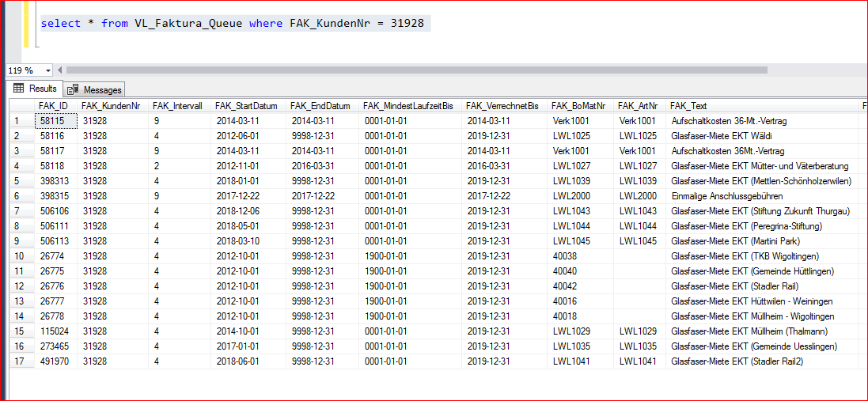
Task: Select row header number 1
Action: (22, 120)
